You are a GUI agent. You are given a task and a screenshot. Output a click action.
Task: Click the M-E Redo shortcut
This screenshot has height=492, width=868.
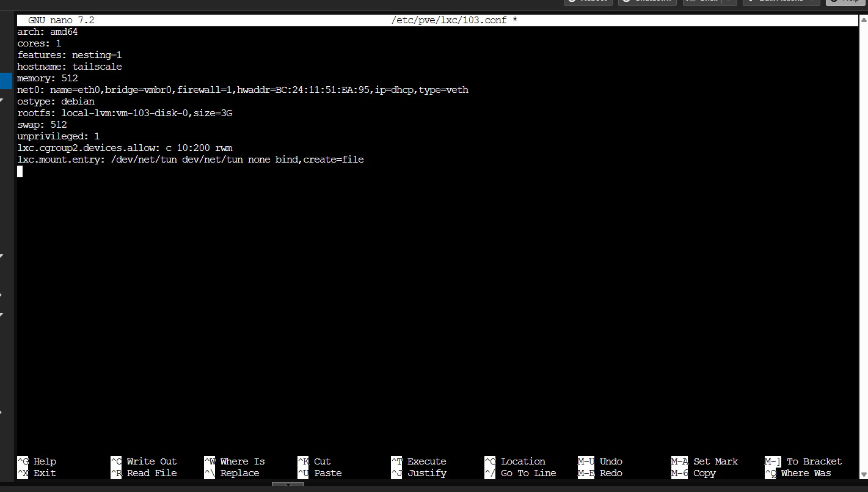coord(600,473)
